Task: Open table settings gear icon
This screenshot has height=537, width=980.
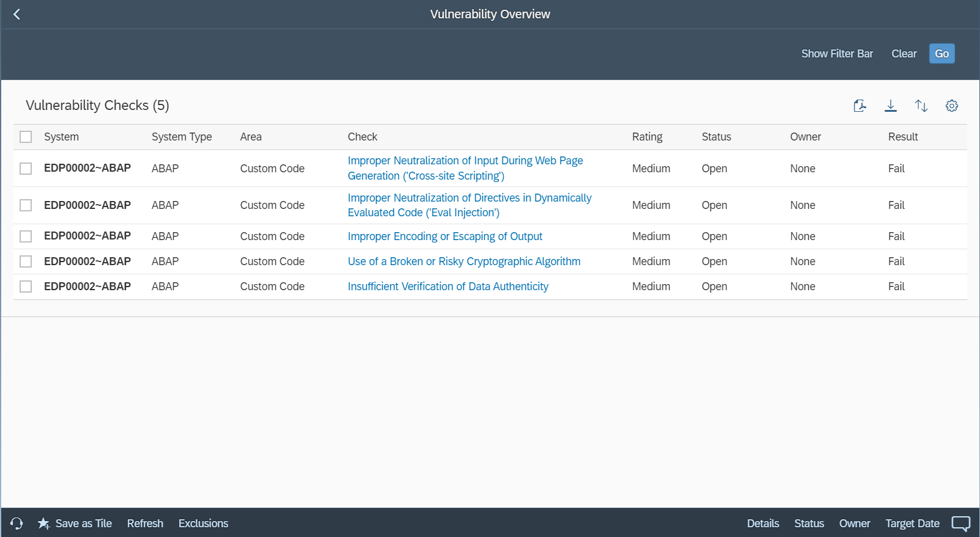Action: point(951,106)
